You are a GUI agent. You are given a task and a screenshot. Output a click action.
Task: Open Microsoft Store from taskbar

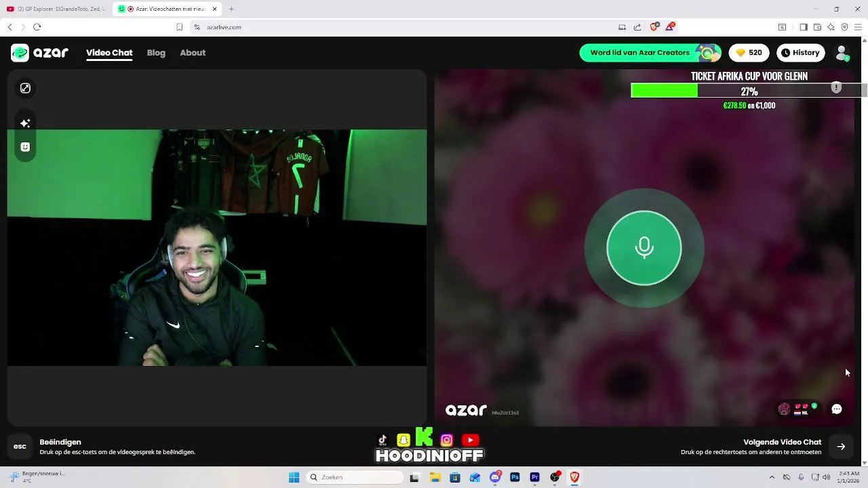tap(455, 477)
